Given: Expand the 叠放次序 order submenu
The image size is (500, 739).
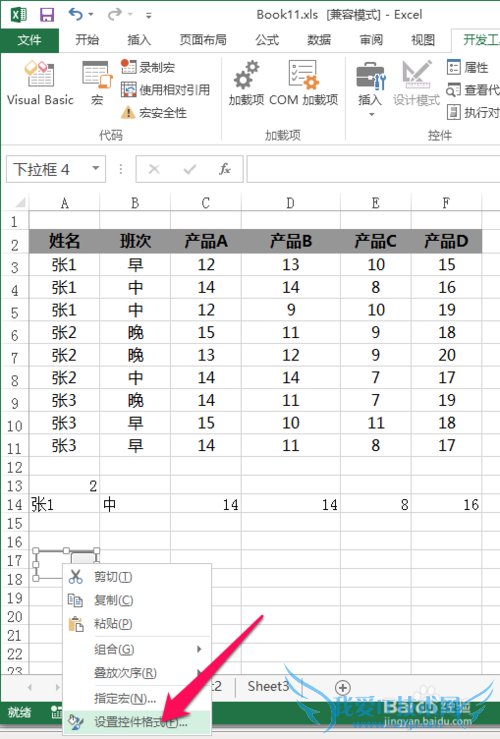Looking at the screenshot, I should pyautogui.click(x=137, y=673).
